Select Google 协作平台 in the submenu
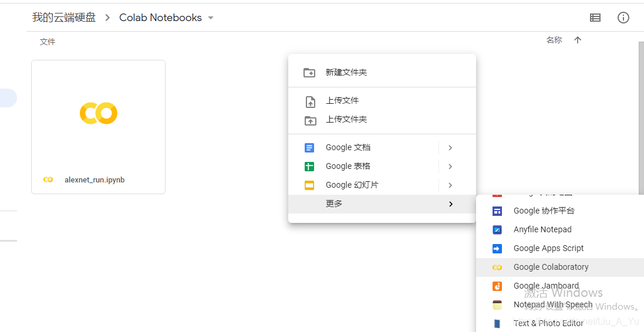Image resolution: width=644 pixels, height=332 pixels. click(560, 211)
